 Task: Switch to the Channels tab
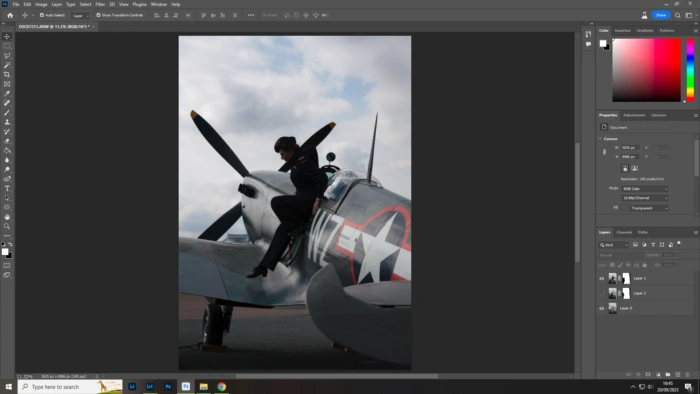click(624, 232)
